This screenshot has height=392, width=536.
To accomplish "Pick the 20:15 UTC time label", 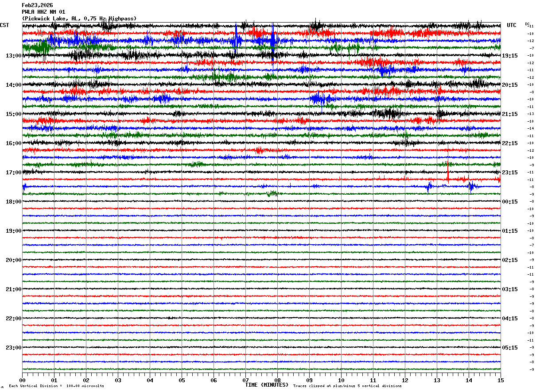I will pos(510,85).
